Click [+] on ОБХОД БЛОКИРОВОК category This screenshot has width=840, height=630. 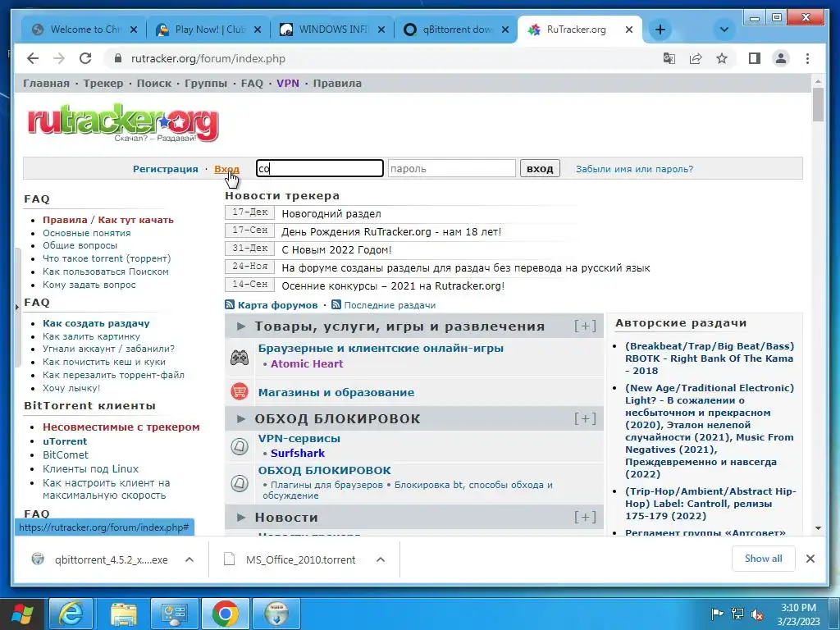[585, 418]
